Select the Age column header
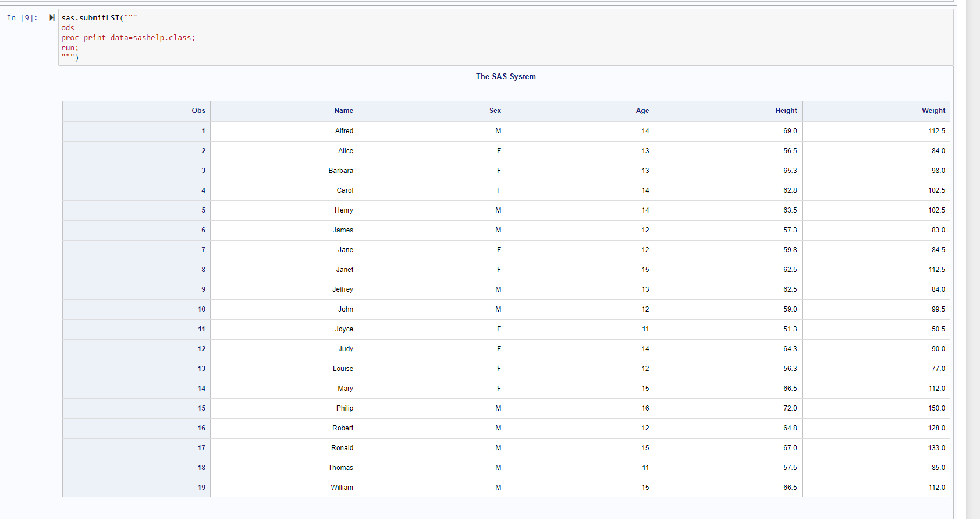This screenshot has width=980, height=519. tap(642, 111)
